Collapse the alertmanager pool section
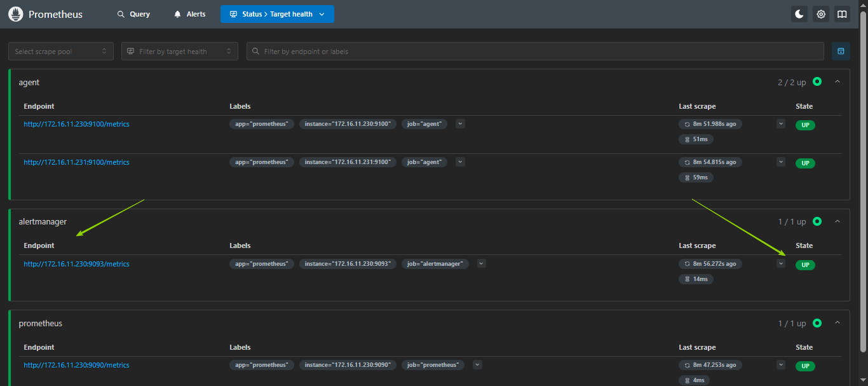This screenshot has width=868, height=386. pos(837,221)
